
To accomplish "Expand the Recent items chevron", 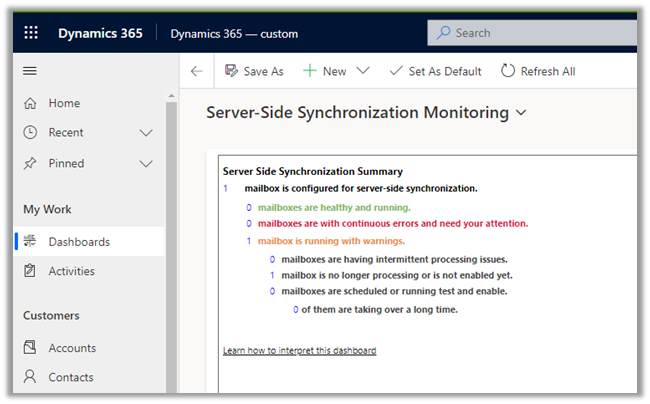I will pyautogui.click(x=146, y=133).
